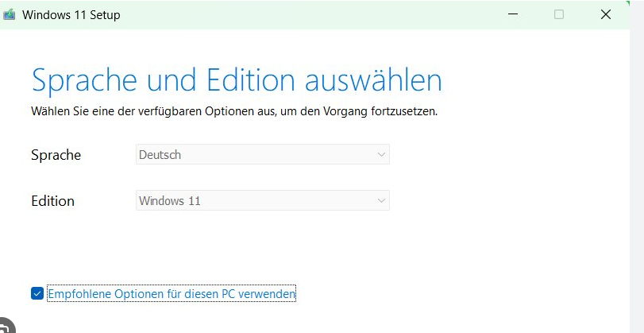Toggle 'Empfohlene Optionen für diesen PC verwenden' label
Screen dimensions: 644x333
(172, 293)
